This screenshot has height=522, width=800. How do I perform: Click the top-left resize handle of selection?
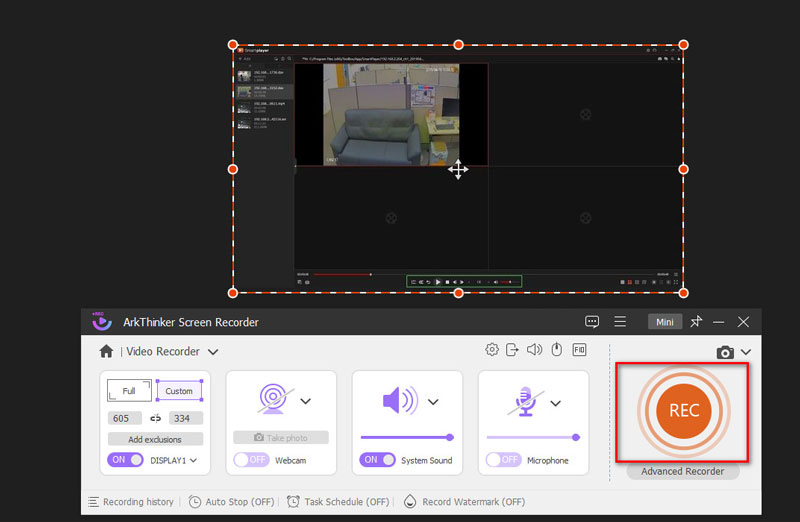coord(233,45)
